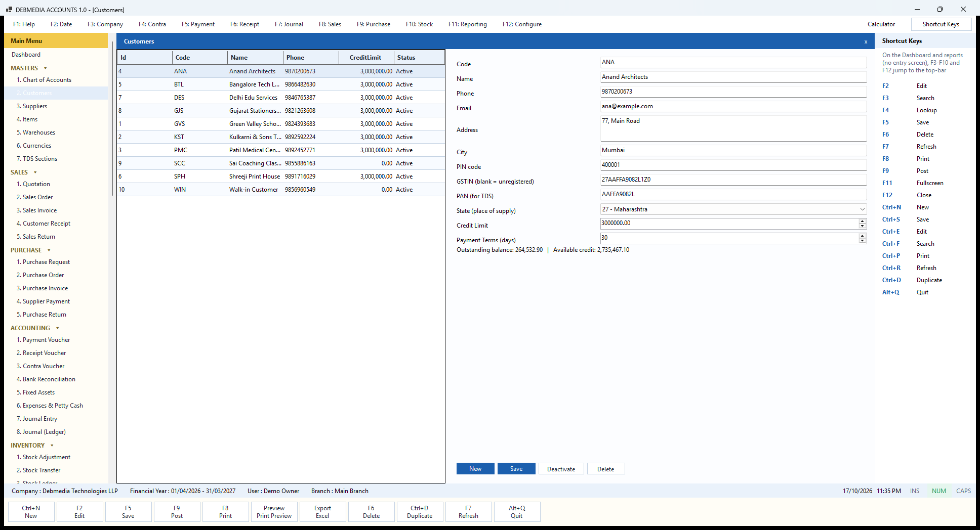Close the Customers panel with x

pos(866,42)
